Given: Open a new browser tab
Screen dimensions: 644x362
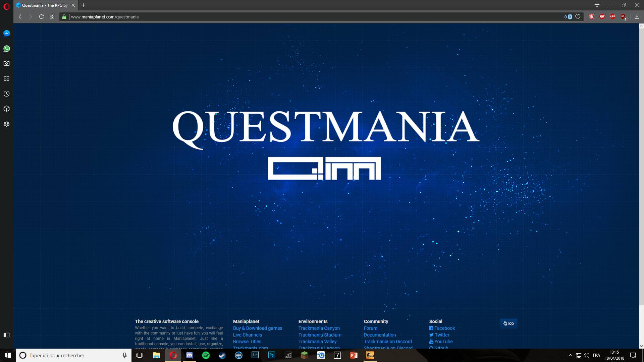Looking at the screenshot, I should [83, 5].
